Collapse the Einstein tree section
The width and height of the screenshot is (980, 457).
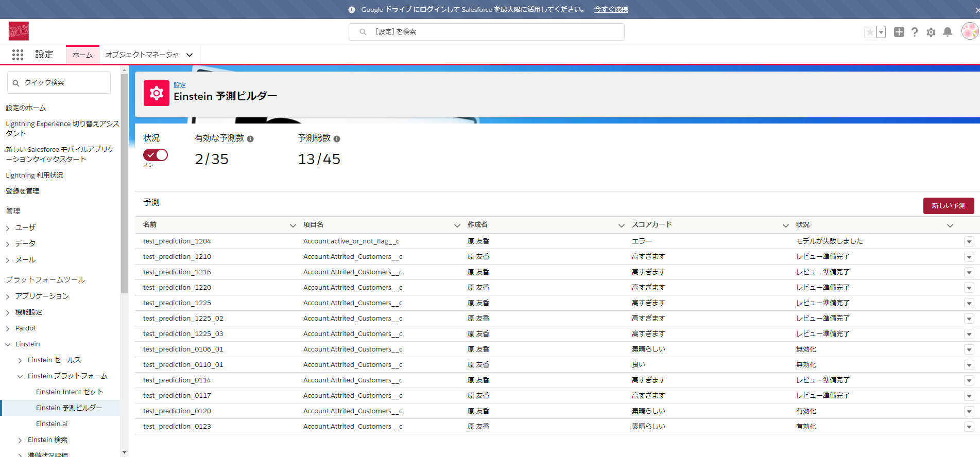coord(8,344)
